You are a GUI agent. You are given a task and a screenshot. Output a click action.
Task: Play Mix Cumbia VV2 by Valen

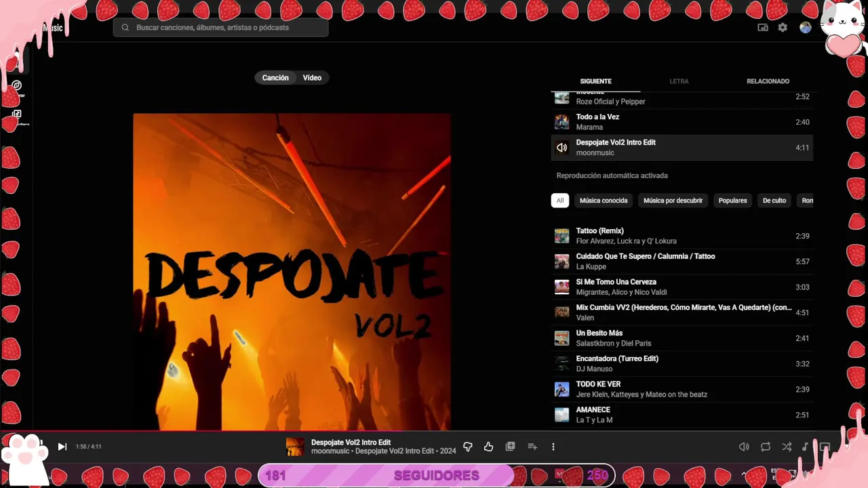(682, 312)
